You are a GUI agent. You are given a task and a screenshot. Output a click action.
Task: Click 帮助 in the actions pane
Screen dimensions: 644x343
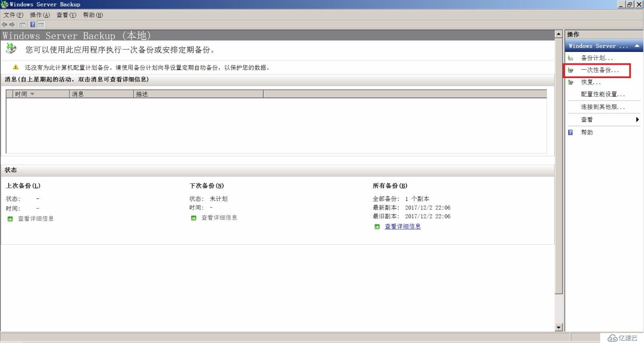(x=587, y=132)
